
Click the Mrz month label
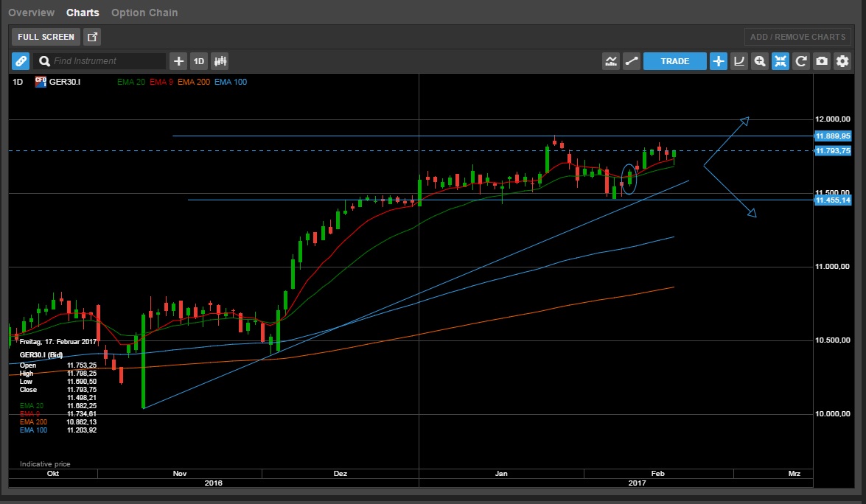(x=795, y=474)
